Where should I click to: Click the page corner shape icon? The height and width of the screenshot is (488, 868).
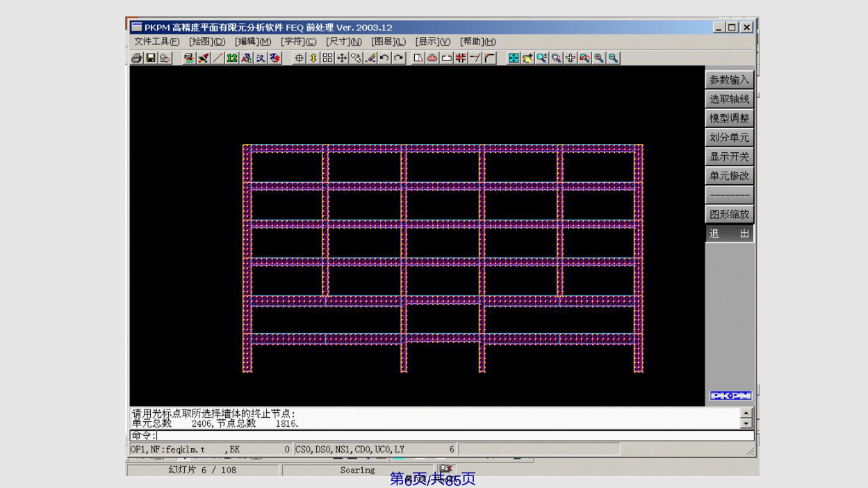[418, 58]
